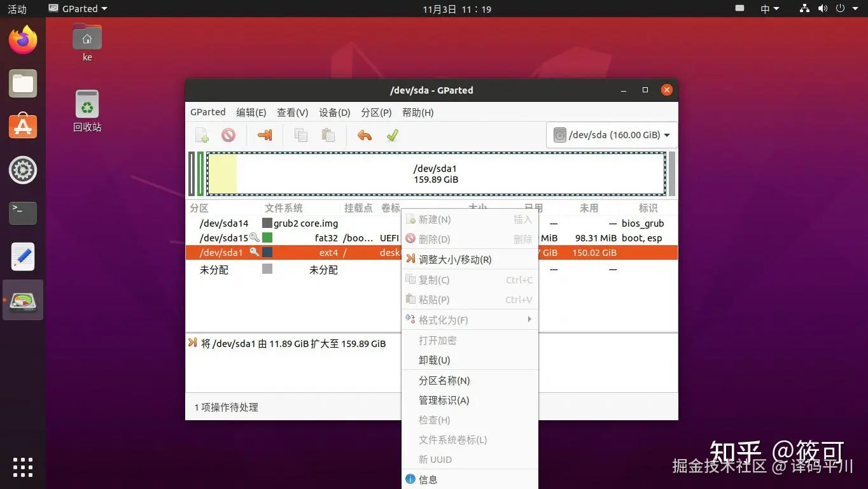Open the GParted app menu in top bar
This screenshot has width=868, height=489.
[78, 8]
